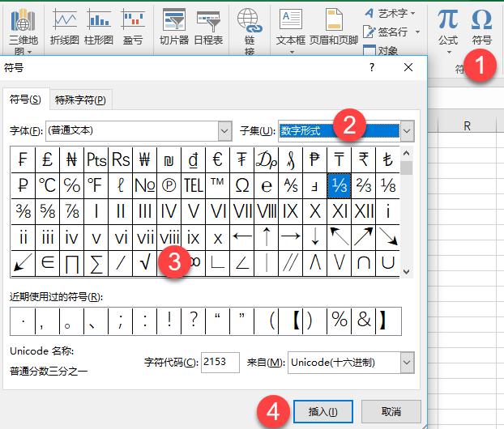
Task: Insert a Text Box
Action: pos(291,26)
